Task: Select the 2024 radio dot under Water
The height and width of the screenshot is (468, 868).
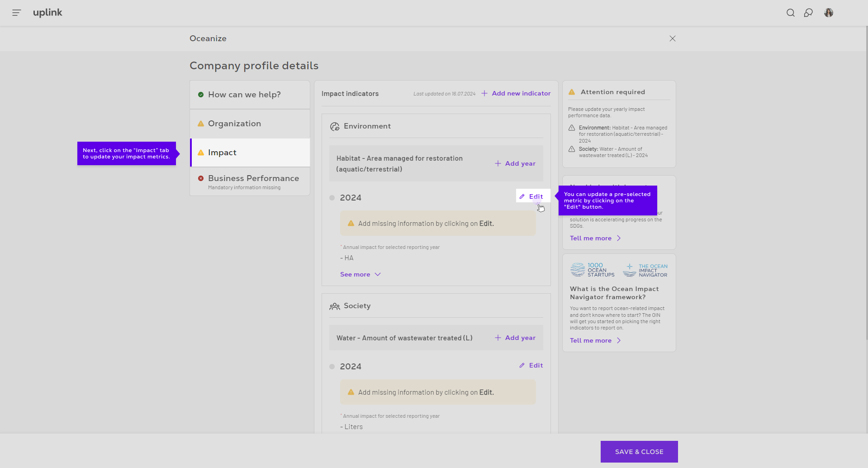Action: 332,367
